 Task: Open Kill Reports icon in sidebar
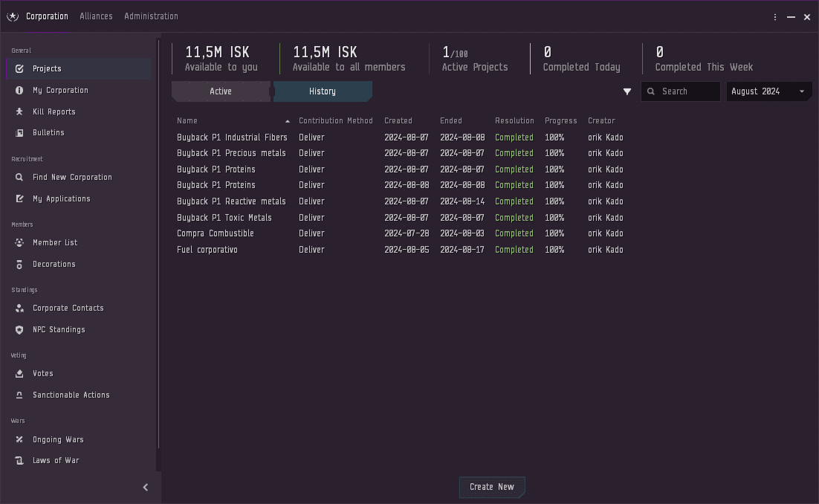click(19, 112)
